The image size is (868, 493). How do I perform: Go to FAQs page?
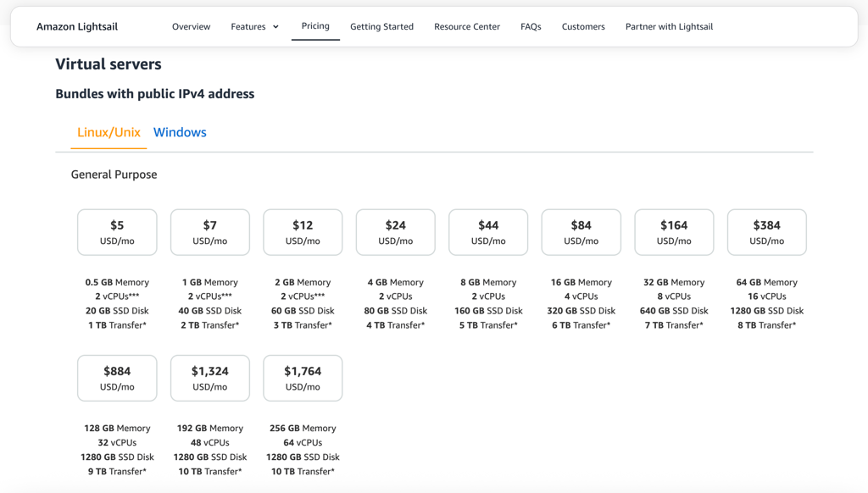point(531,26)
